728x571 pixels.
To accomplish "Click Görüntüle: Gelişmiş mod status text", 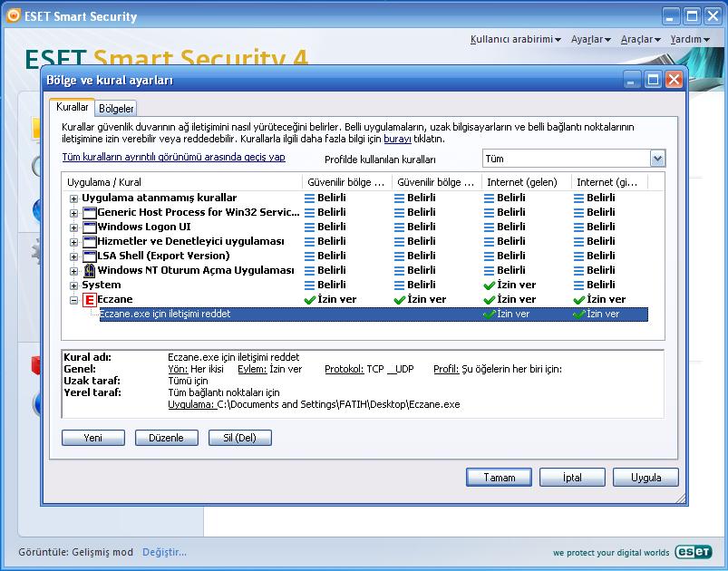I will (75, 552).
